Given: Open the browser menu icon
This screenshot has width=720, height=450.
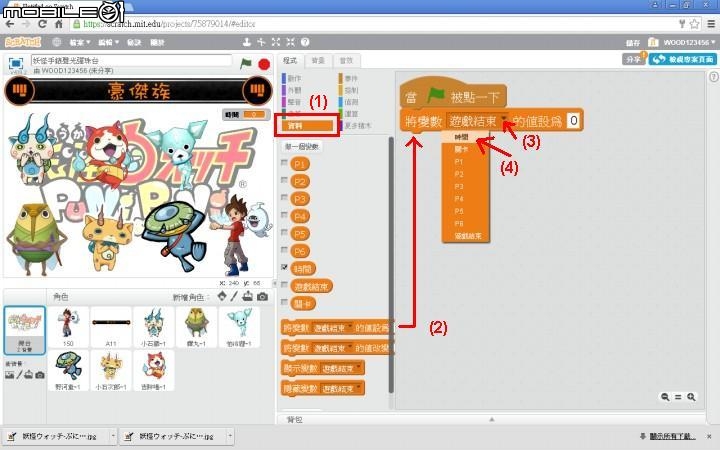Looking at the screenshot, I should tap(711, 23).
